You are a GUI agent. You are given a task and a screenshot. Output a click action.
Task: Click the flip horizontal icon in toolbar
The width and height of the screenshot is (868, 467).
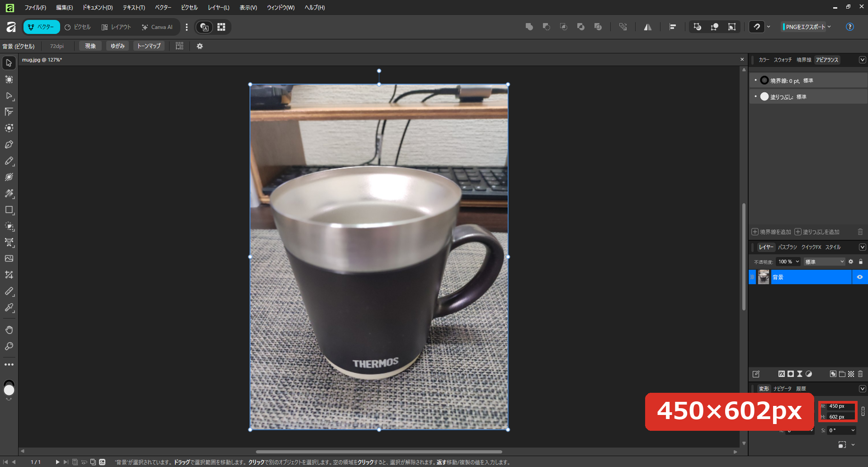648,27
